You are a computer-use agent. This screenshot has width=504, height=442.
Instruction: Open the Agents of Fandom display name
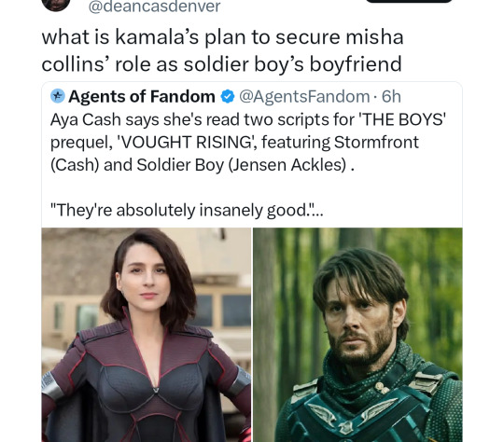click(x=142, y=96)
